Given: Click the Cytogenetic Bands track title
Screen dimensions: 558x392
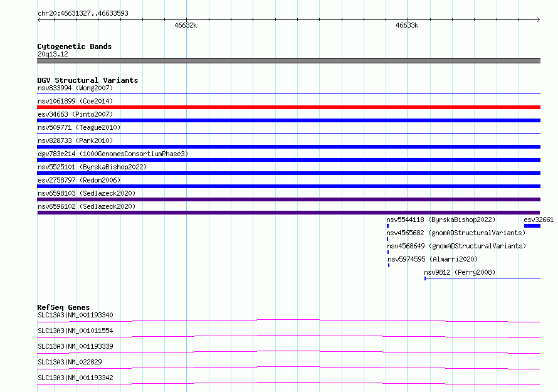Looking at the screenshot, I should [x=75, y=46].
